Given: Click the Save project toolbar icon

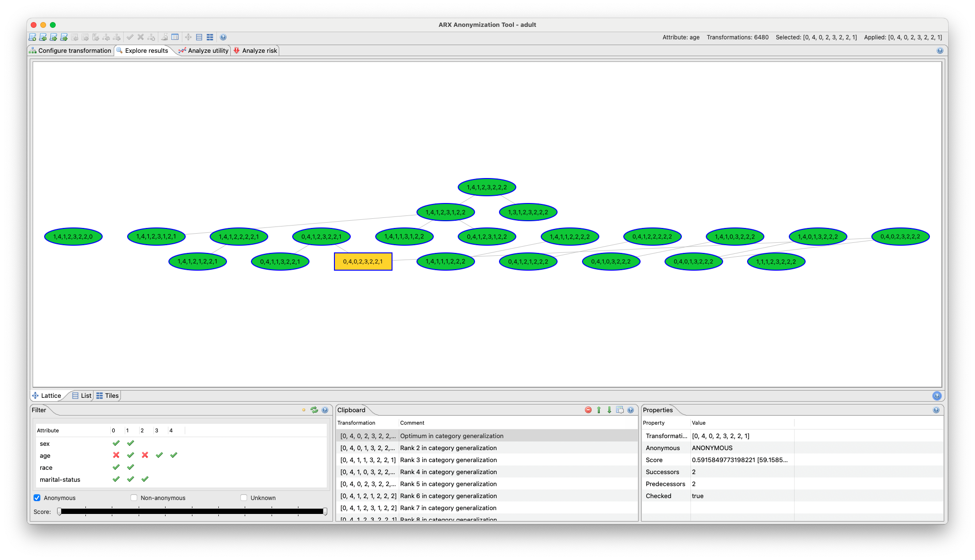Looking at the screenshot, I should pyautogui.click(x=53, y=37).
